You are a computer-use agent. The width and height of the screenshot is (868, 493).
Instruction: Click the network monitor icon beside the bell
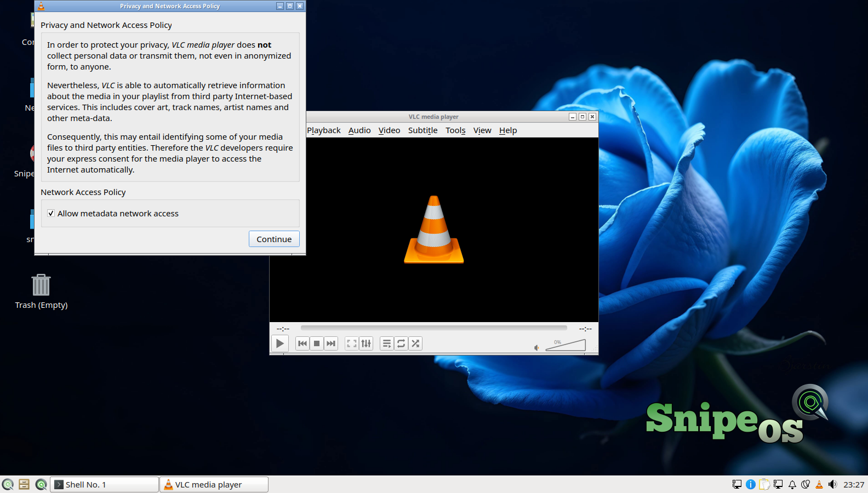tap(778, 484)
